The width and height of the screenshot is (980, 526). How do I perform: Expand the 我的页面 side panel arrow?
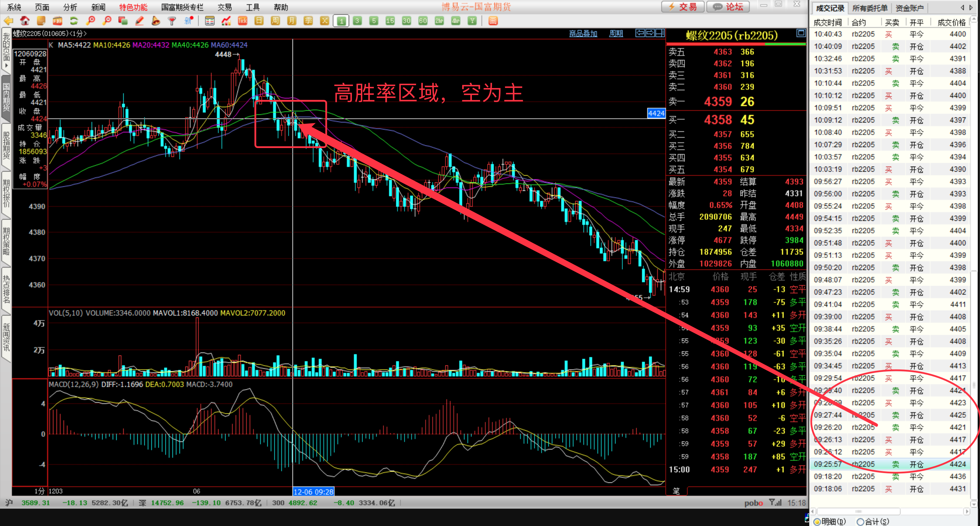(x=6, y=66)
